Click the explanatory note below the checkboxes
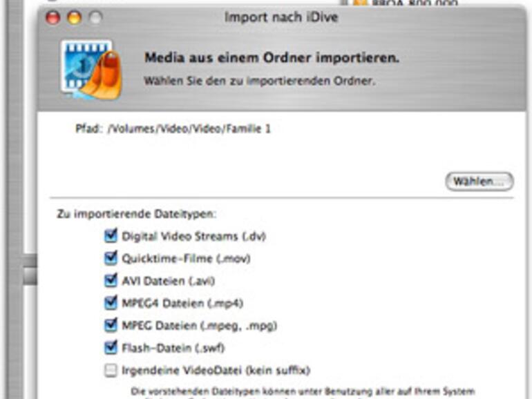The image size is (532, 399). point(303,393)
